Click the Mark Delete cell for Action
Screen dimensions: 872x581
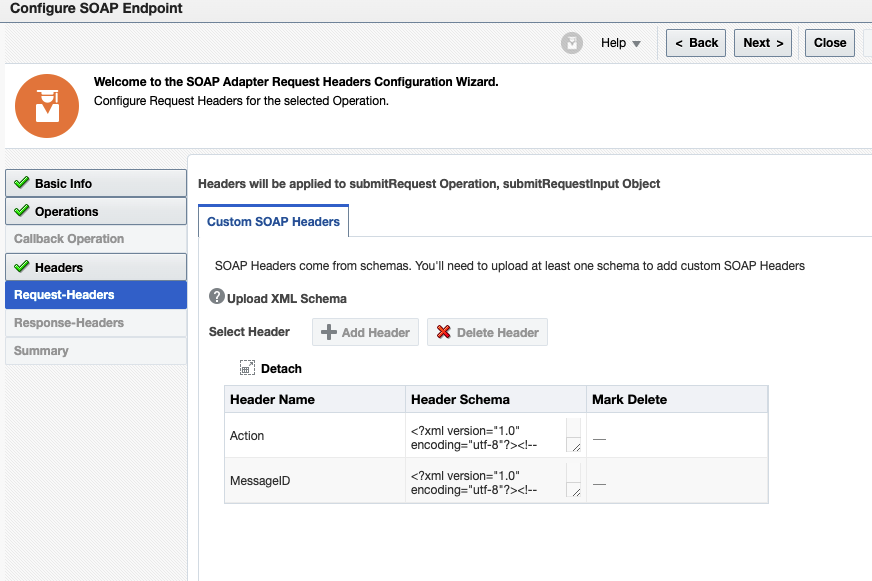click(x=677, y=436)
